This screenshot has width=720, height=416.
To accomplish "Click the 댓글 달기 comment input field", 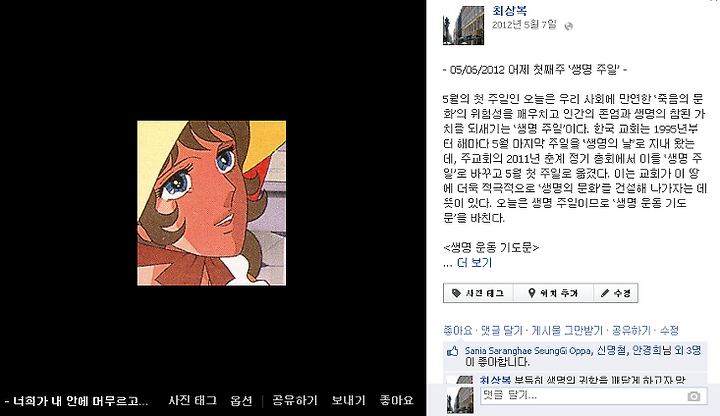I will click(x=594, y=396).
